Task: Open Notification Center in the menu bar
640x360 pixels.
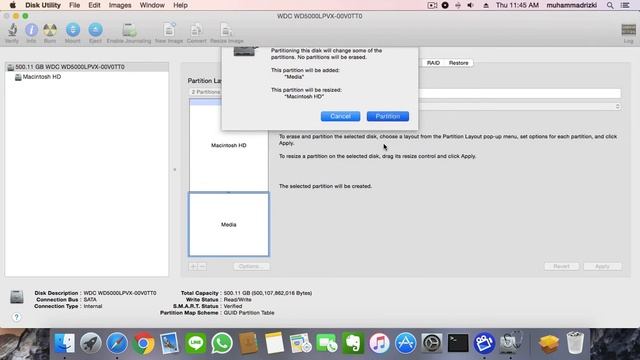Action: pyautogui.click(x=625, y=5)
